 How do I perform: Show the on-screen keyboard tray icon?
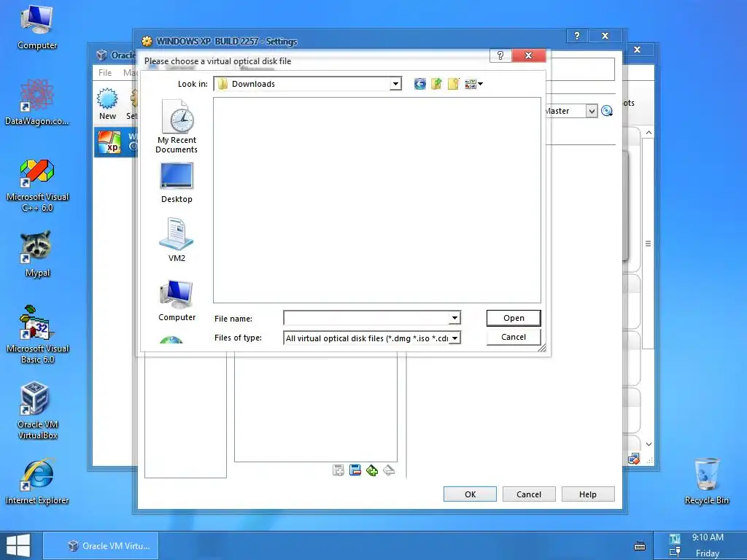[640, 545]
